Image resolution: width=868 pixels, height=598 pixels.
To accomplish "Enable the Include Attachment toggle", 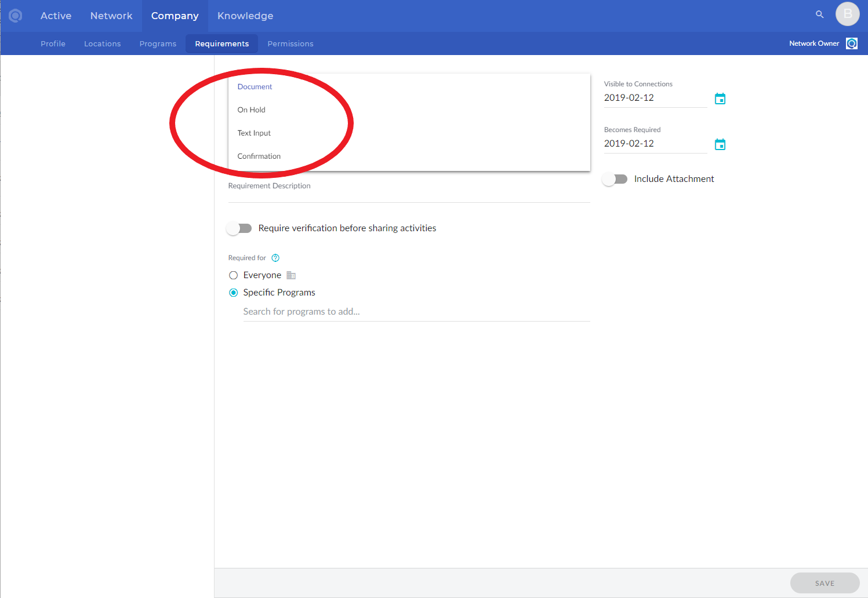I will [x=615, y=179].
